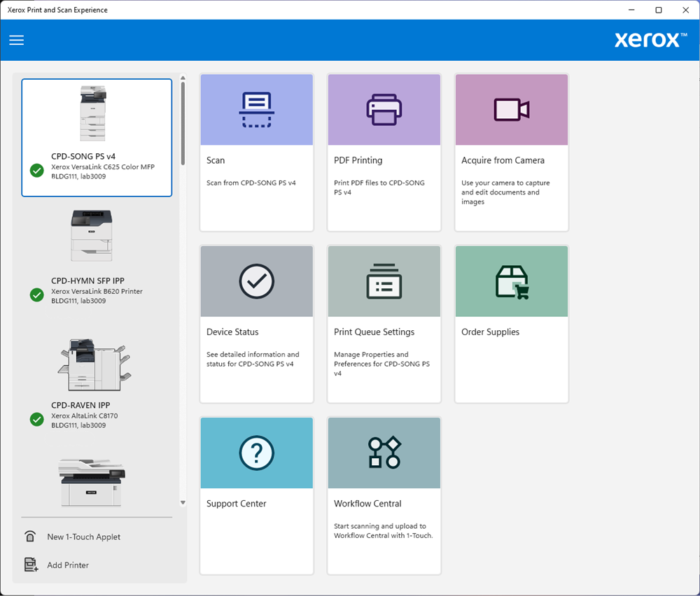Click 'Scan from CPD-SONG PS v4' text
This screenshot has width=700, height=596.
point(251,183)
